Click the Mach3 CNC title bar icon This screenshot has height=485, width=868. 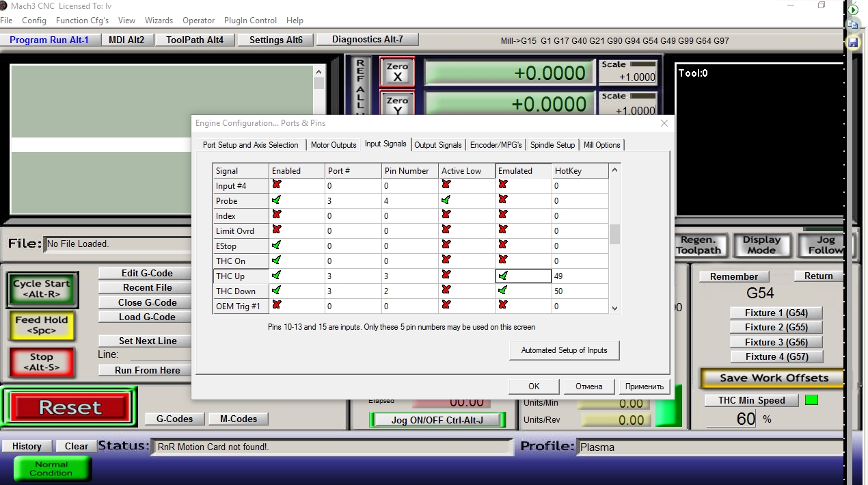5,5
